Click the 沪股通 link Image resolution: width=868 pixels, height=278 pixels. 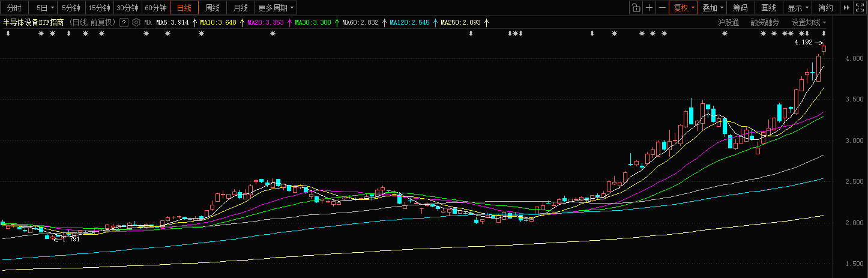pyautogui.click(x=728, y=22)
